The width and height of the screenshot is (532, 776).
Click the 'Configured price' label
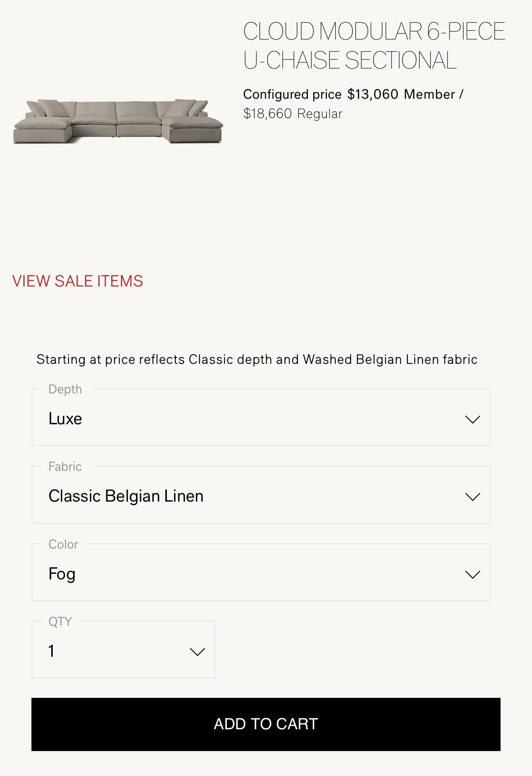[292, 94]
